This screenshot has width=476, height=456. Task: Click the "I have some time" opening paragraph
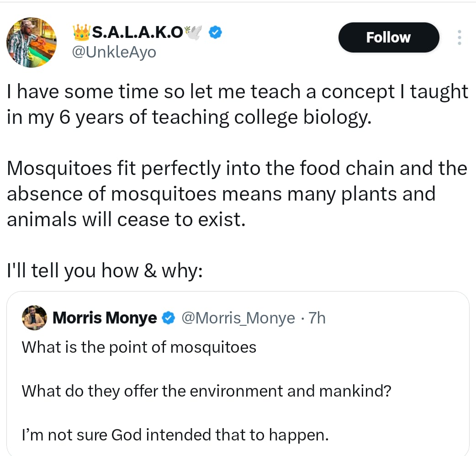point(237,105)
